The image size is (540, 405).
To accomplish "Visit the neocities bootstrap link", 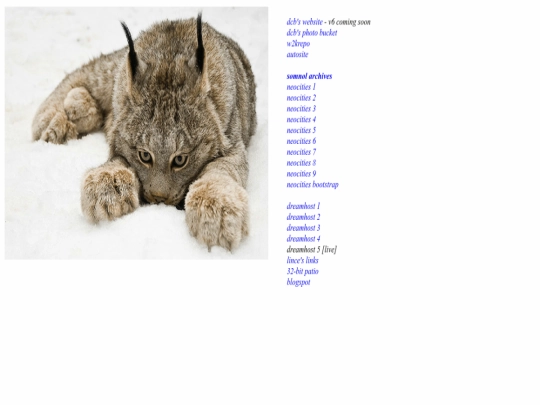I will pos(312,185).
